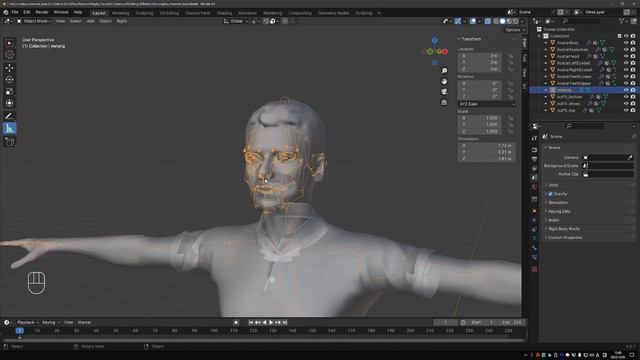Open the Global transform orientation dropdown
640x360 pixels.
point(236,21)
